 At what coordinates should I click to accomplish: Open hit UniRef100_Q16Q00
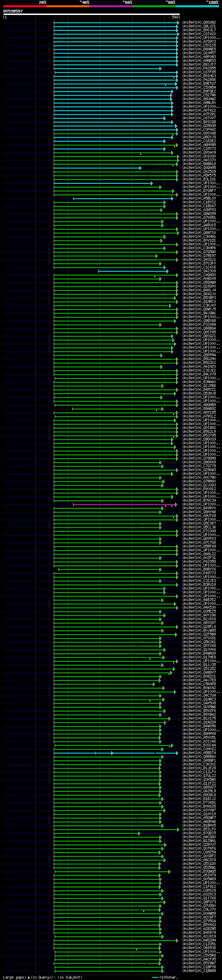tap(199, 286)
